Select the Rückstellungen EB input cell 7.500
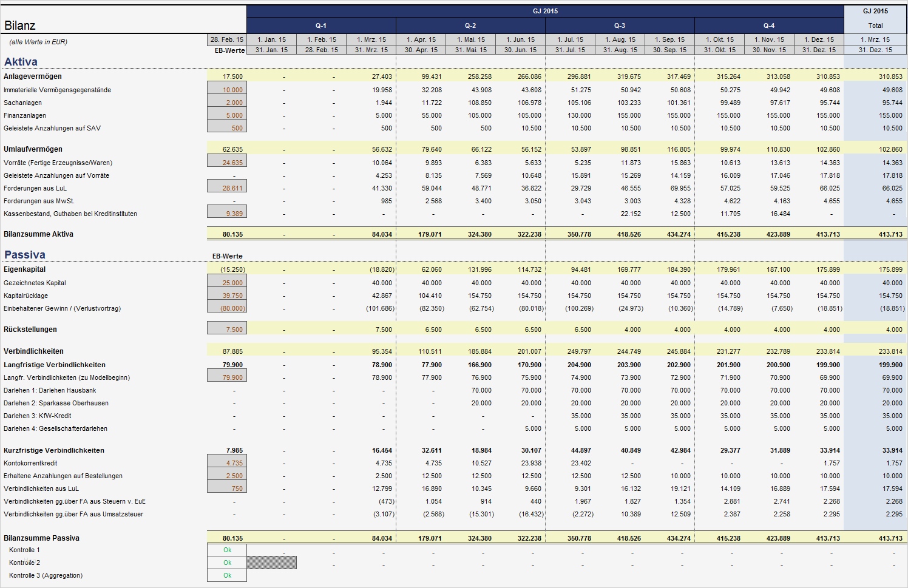This screenshot has width=908, height=588. point(227,328)
